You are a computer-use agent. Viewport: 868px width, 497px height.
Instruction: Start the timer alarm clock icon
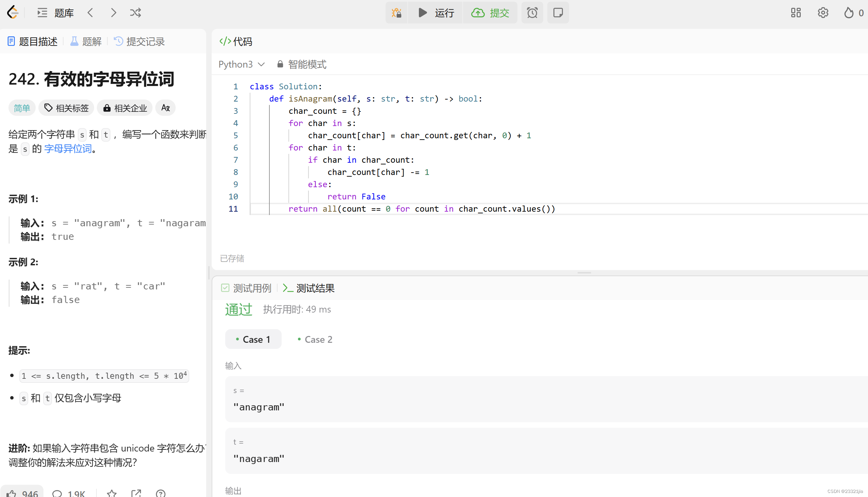click(x=532, y=13)
